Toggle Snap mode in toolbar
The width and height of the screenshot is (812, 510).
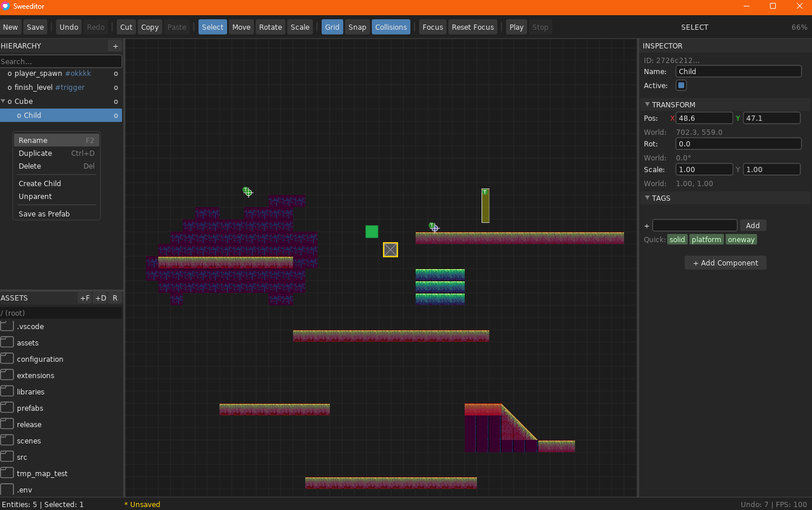point(357,27)
